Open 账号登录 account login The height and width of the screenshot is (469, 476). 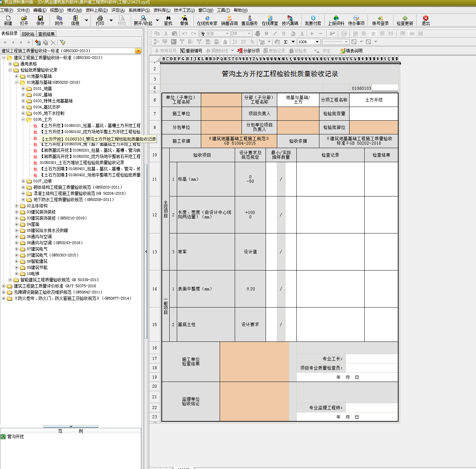[x=380, y=21]
